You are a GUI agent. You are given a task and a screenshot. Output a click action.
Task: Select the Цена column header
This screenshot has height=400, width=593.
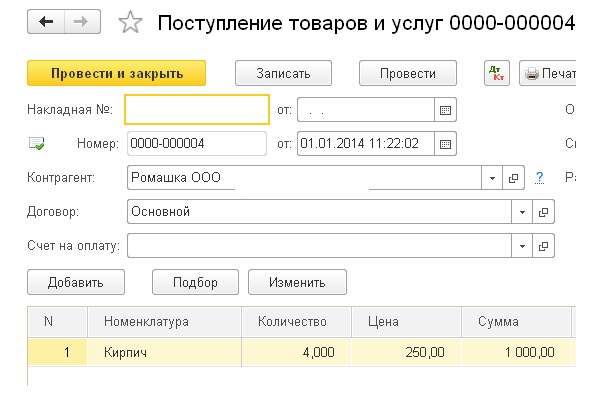(406, 322)
